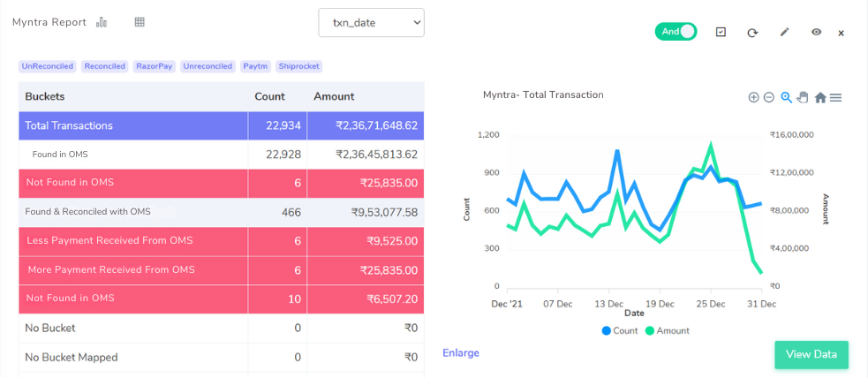868x378 pixels.
Task: Refresh the Myntra report
Action: 752,33
